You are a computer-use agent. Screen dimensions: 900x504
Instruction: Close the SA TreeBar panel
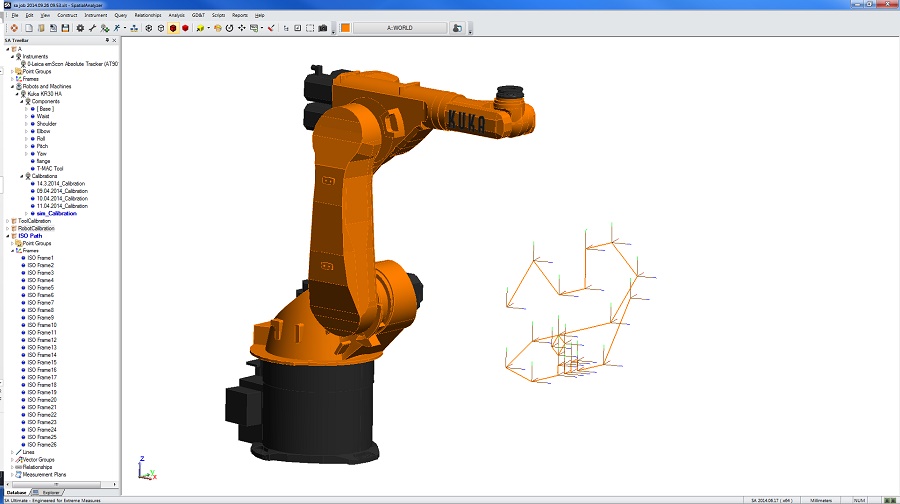pyautogui.click(x=114, y=40)
